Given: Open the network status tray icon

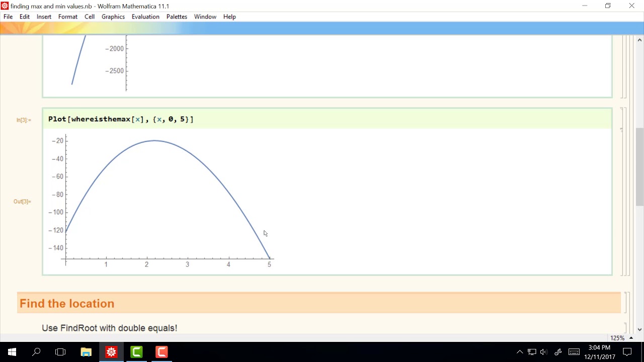Looking at the screenshot, I should [532, 352].
